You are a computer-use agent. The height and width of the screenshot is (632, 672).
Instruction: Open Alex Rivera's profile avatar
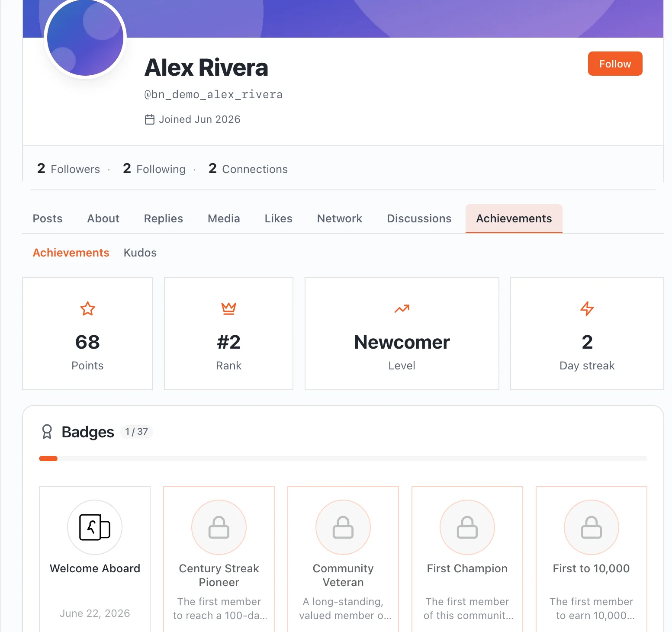pos(85,38)
